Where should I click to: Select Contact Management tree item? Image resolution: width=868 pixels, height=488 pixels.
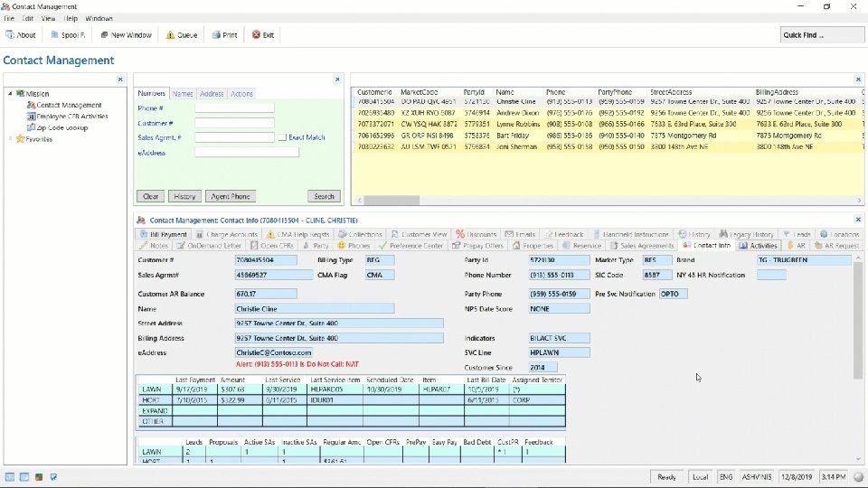click(x=64, y=105)
